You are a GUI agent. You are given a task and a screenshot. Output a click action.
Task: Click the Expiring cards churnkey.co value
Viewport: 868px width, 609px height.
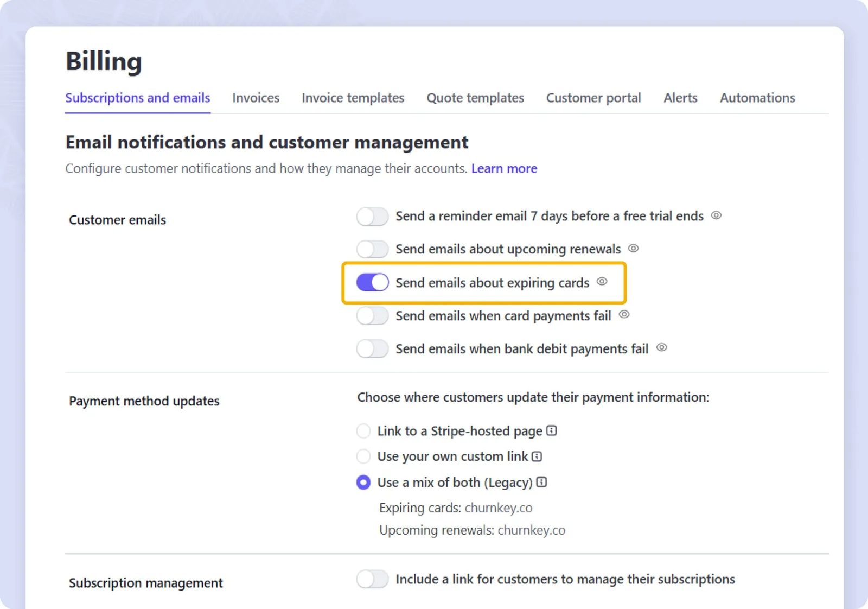point(498,508)
